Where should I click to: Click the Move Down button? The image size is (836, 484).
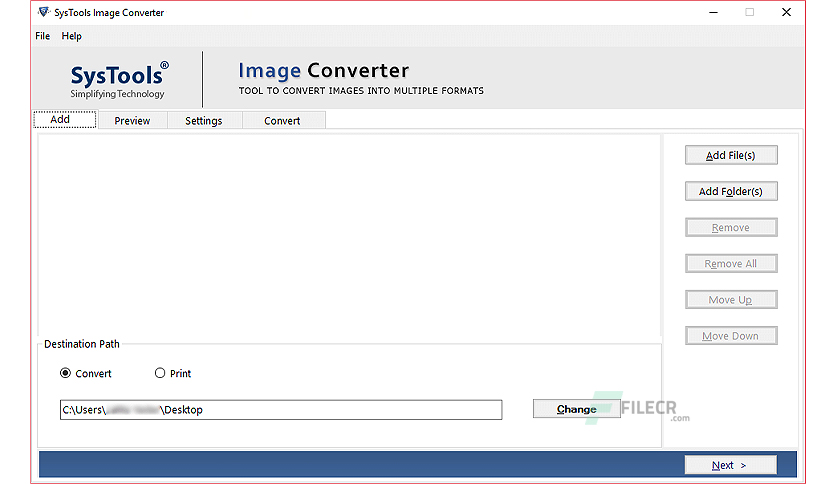pos(731,336)
